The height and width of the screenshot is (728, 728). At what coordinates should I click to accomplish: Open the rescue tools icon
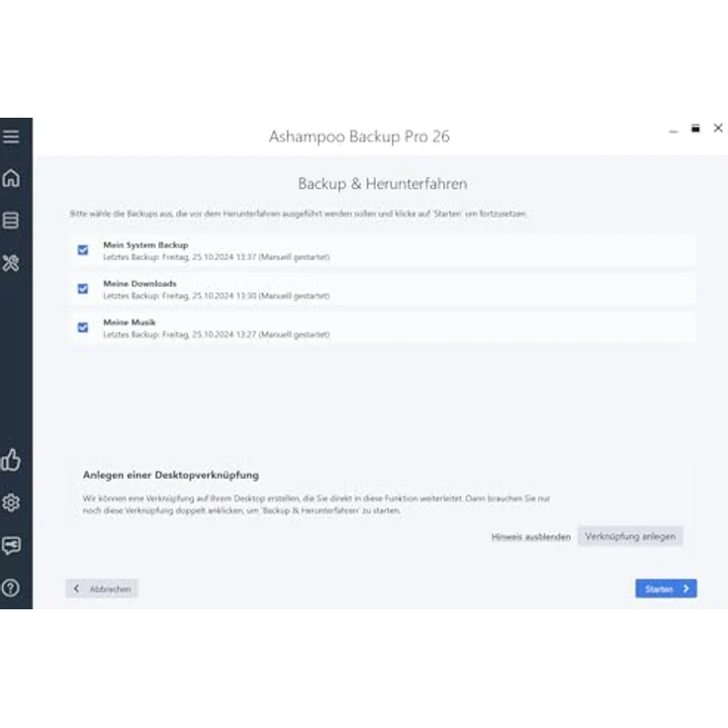[x=11, y=263]
